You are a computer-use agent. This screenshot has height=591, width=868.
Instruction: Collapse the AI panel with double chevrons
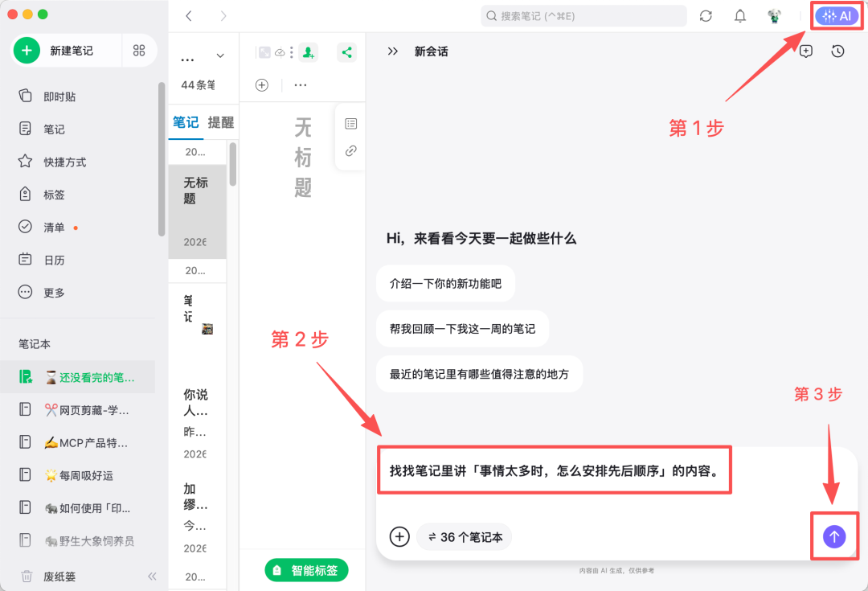click(392, 51)
